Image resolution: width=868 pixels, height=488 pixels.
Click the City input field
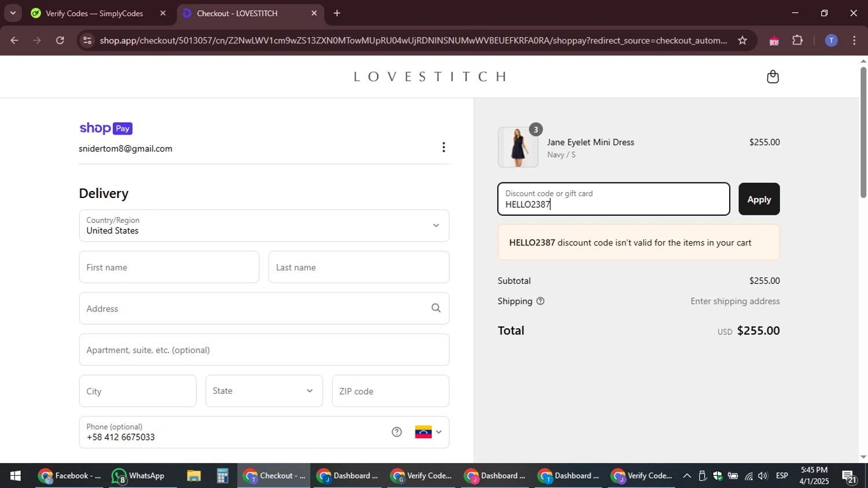(138, 391)
